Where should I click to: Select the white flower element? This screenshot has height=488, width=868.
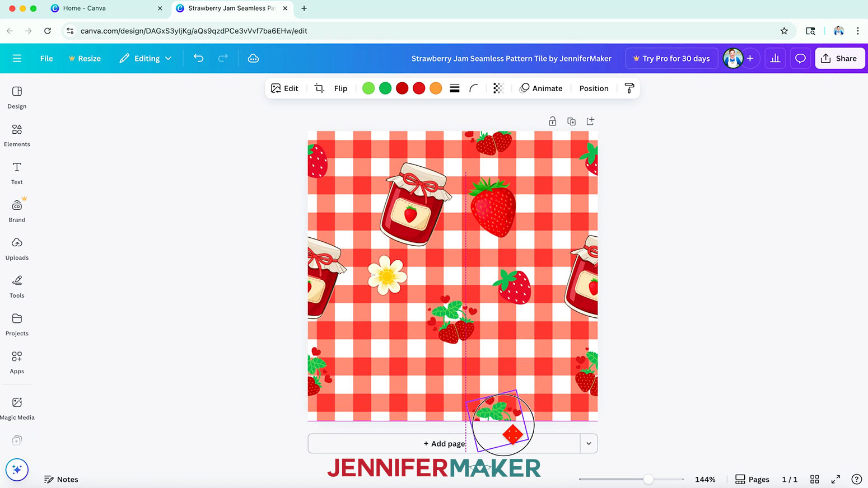coord(387,275)
